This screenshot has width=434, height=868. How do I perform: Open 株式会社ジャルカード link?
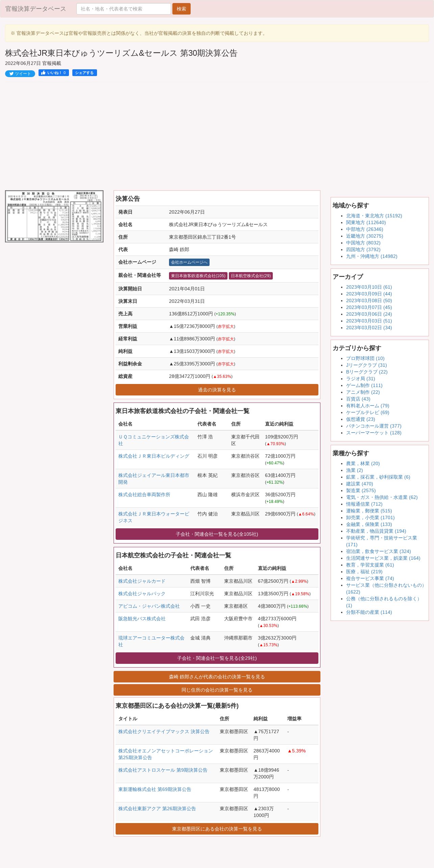(142, 581)
